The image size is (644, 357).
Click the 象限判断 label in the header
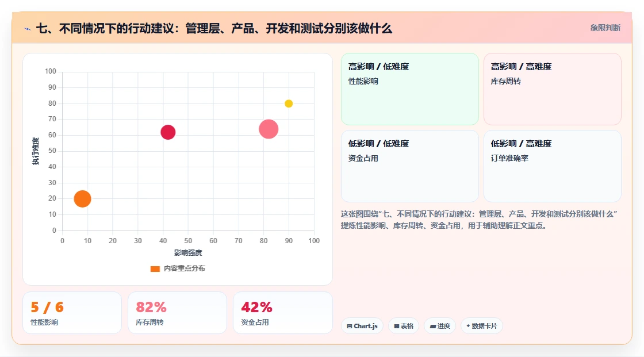(x=605, y=28)
